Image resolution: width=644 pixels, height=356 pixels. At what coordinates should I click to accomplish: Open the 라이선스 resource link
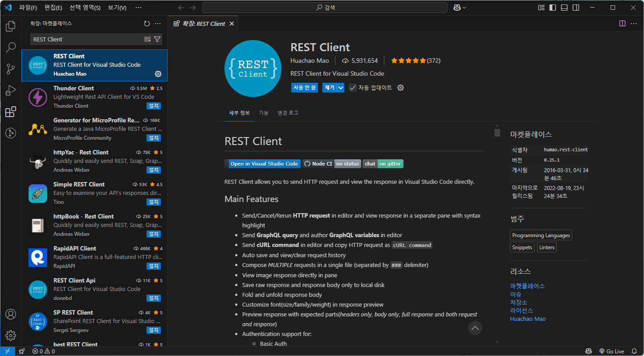[x=522, y=310]
